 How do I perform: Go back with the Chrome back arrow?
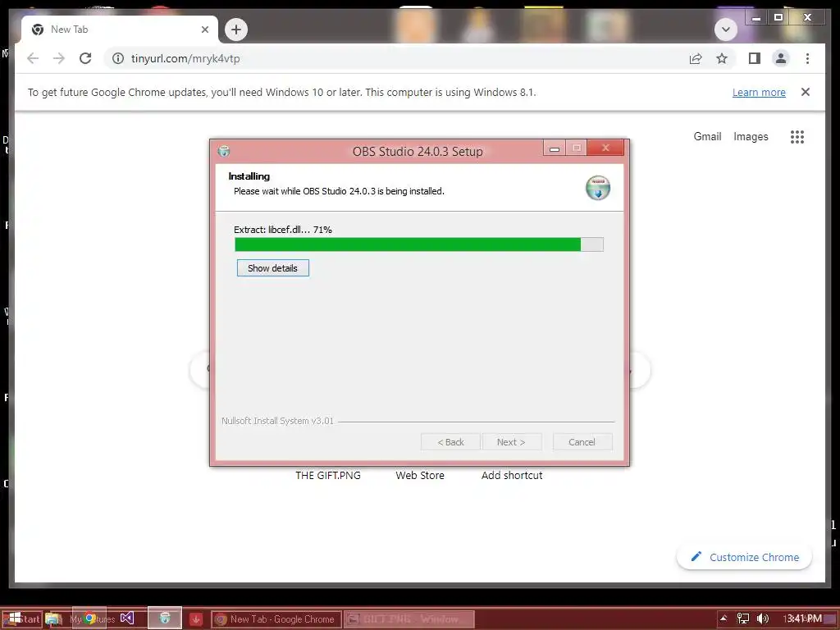[33, 58]
